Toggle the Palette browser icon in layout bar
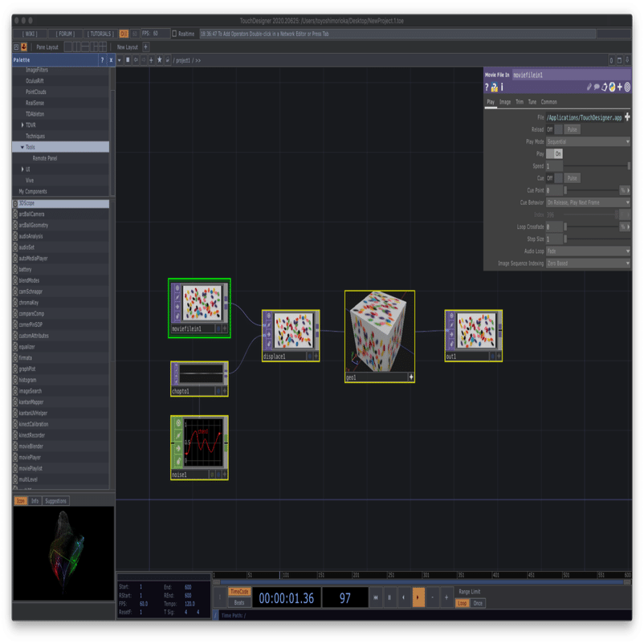This screenshot has width=644, height=644. pyautogui.click(x=16, y=47)
